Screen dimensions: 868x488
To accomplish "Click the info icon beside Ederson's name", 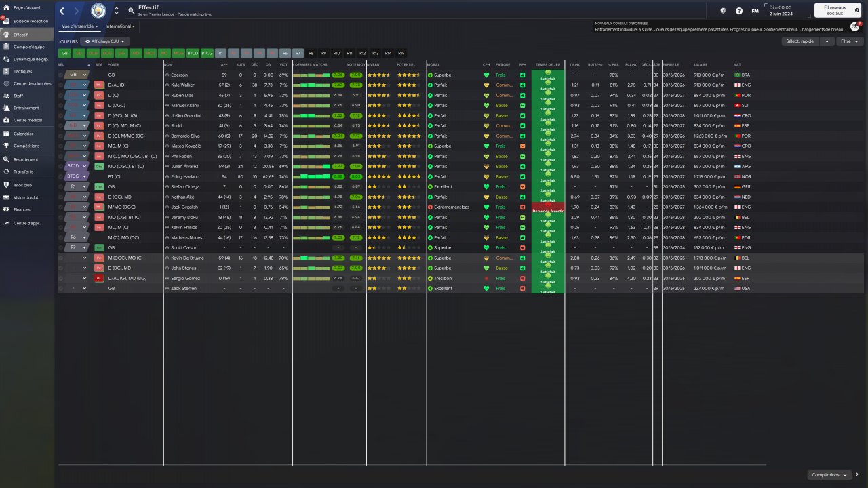I will 167,75.
